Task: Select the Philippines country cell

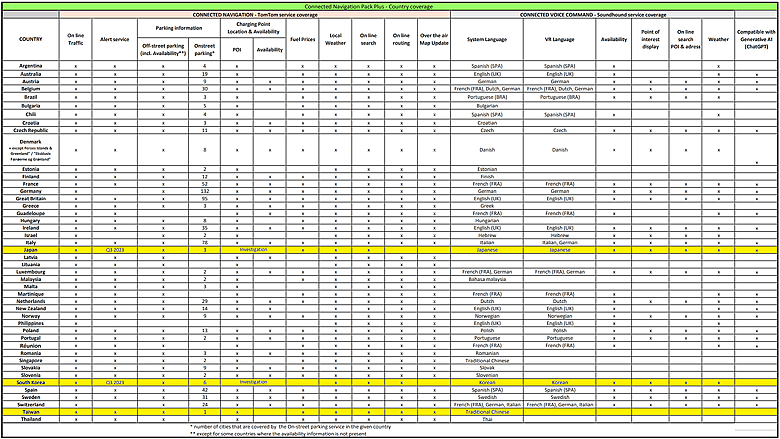Action: [31, 323]
